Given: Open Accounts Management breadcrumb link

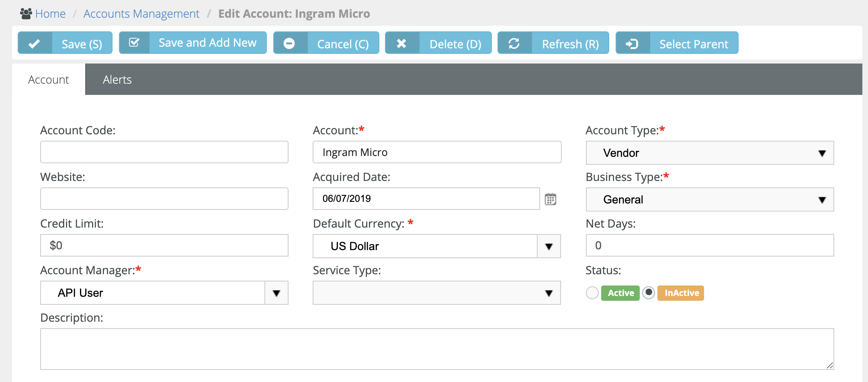Looking at the screenshot, I should pyautogui.click(x=141, y=14).
